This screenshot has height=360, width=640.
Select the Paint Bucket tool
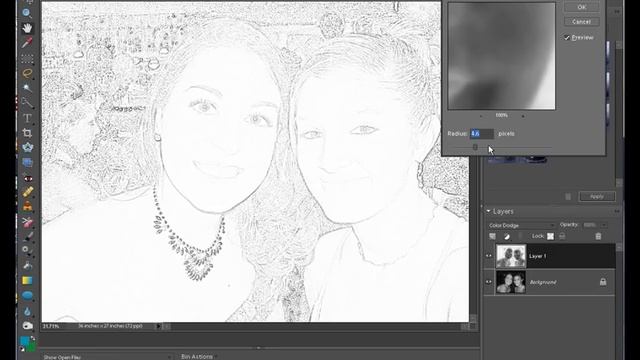pyautogui.click(x=27, y=266)
